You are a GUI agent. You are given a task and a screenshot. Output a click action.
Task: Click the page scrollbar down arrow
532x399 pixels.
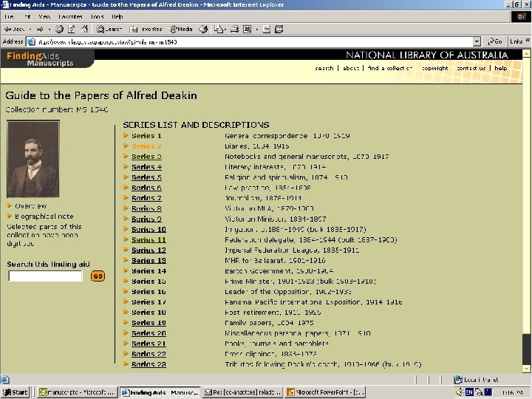(526, 369)
